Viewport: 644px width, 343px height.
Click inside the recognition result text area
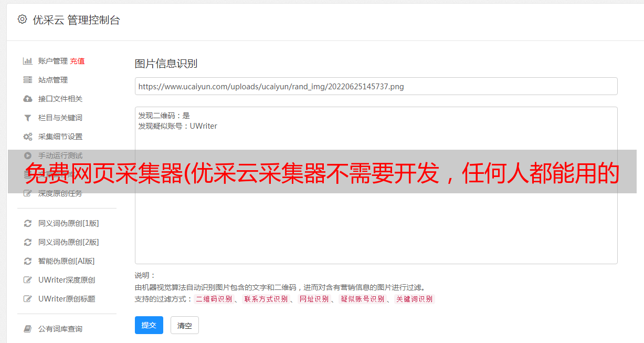pyautogui.click(x=376, y=185)
